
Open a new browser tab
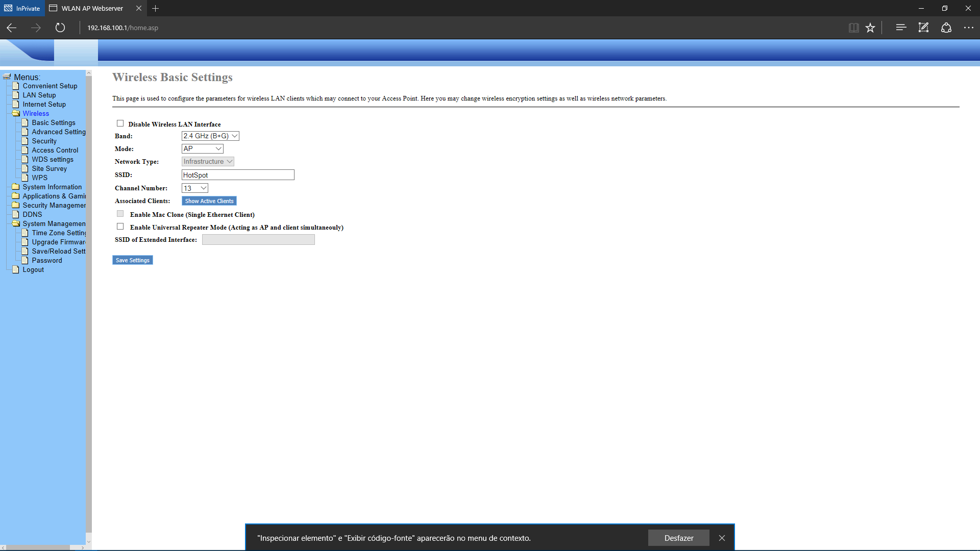[x=156, y=8]
